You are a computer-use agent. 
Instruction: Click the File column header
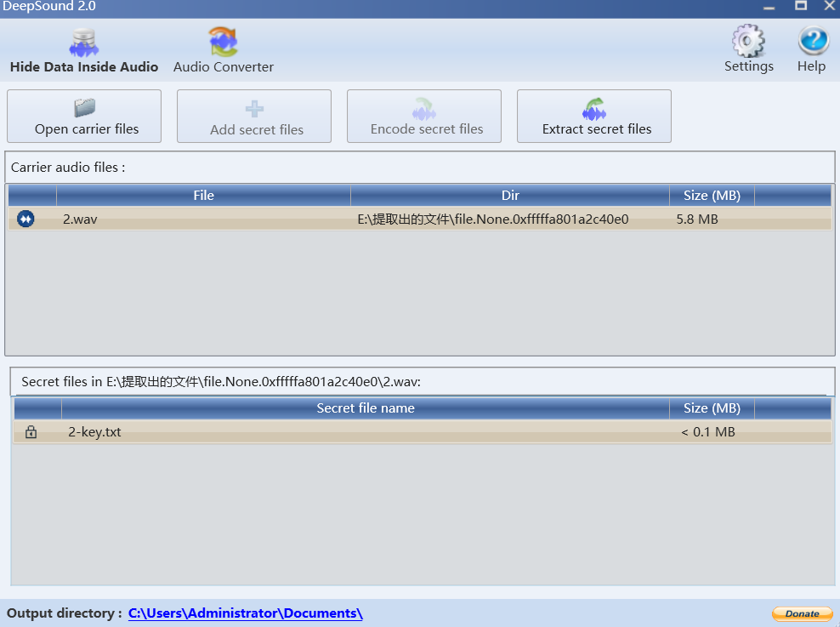(x=203, y=196)
